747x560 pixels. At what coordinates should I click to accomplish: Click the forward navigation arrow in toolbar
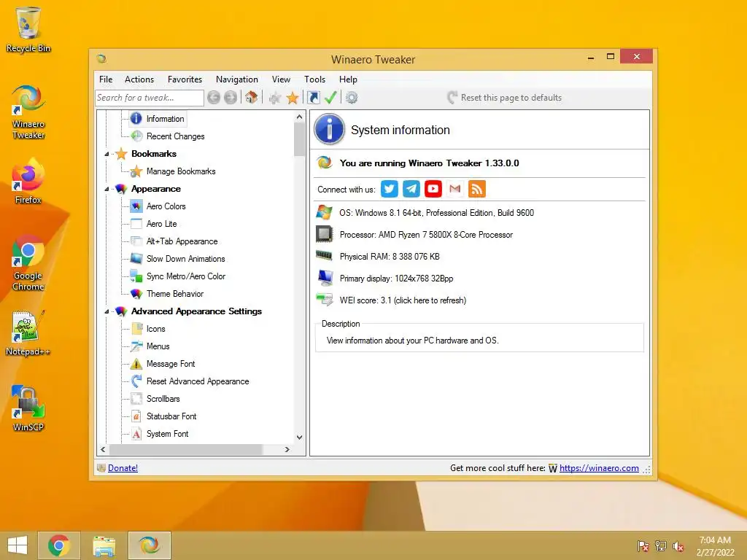point(231,98)
